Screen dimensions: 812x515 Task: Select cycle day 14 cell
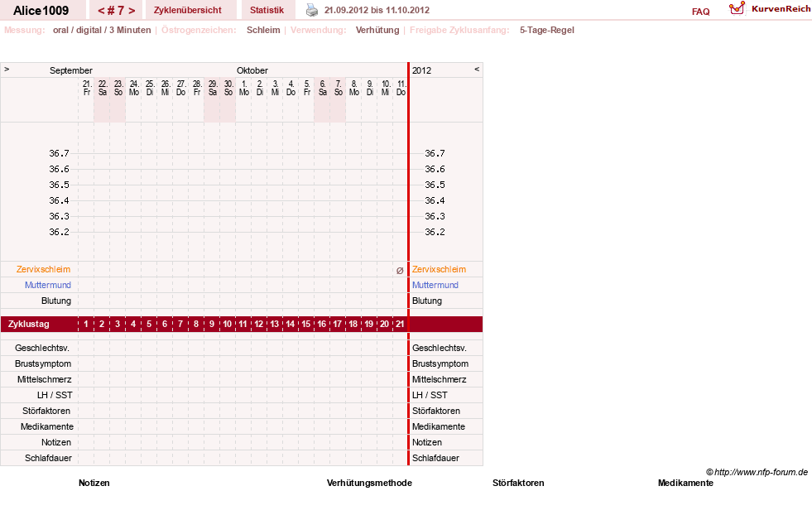point(290,324)
